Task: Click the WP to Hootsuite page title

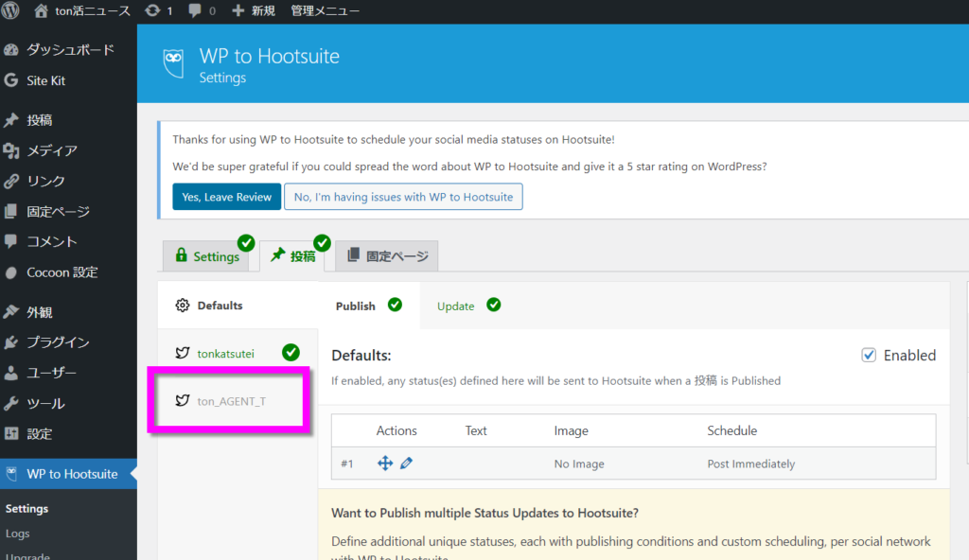Action: pyautogui.click(x=270, y=56)
